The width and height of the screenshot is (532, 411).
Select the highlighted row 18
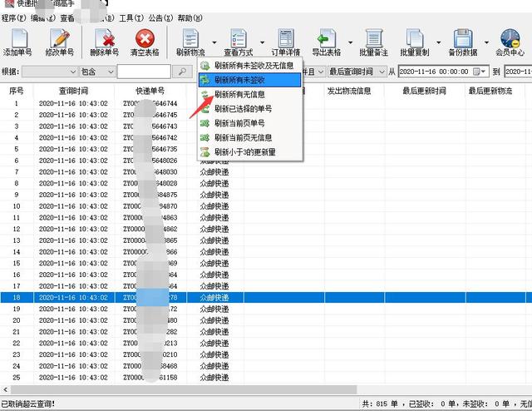click(x=266, y=298)
